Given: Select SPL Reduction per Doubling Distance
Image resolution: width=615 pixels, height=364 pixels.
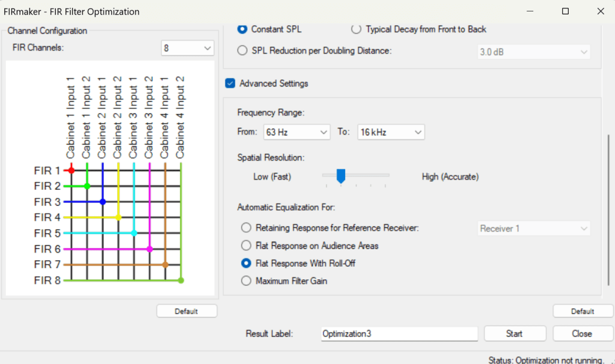Looking at the screenshot, I should coord(242,50).
